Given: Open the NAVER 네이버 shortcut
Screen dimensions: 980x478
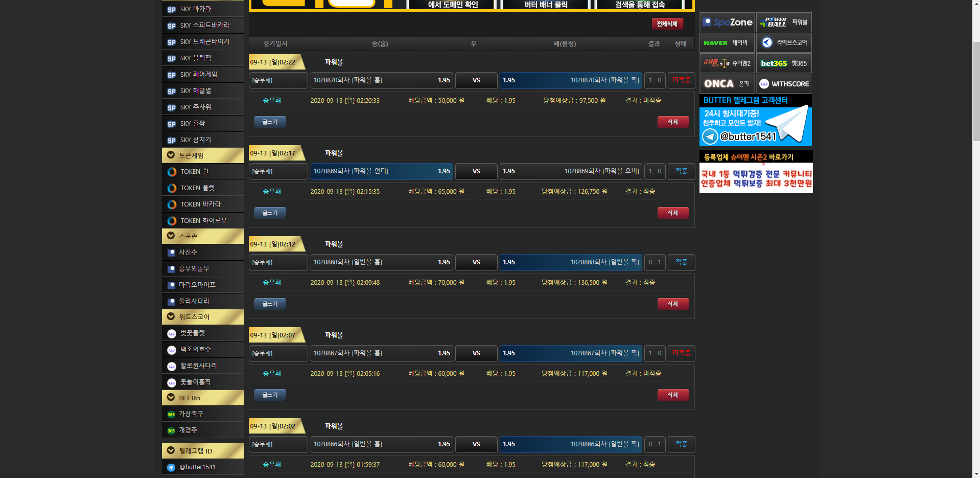Looking at the screenshot, I should (727, 43).
